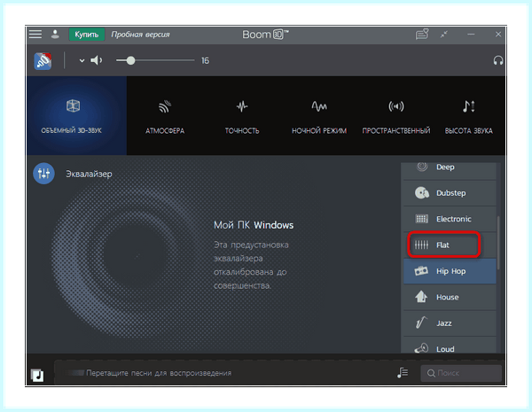Close the Boom 3D window

(498, 35)
